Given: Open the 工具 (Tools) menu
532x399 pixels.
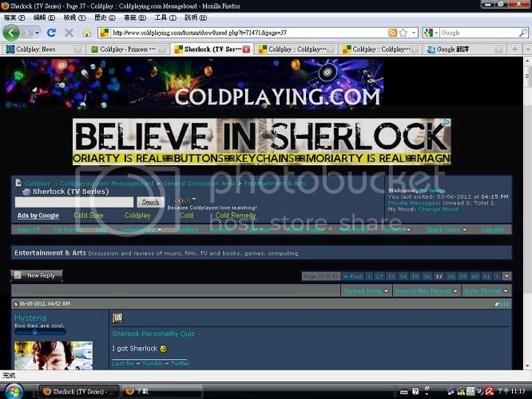Looking at the screenshot, I should 165,18.
